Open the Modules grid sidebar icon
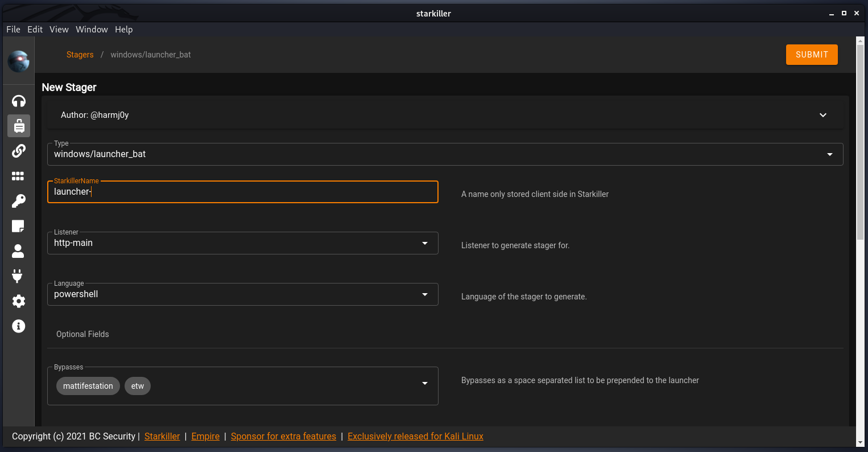 tap(19, 176)
